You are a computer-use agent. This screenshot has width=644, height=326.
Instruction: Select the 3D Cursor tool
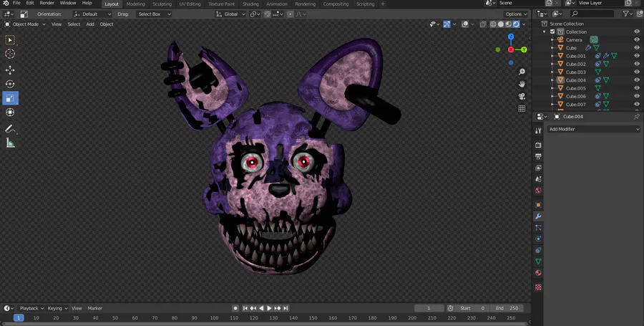[10, 54]
